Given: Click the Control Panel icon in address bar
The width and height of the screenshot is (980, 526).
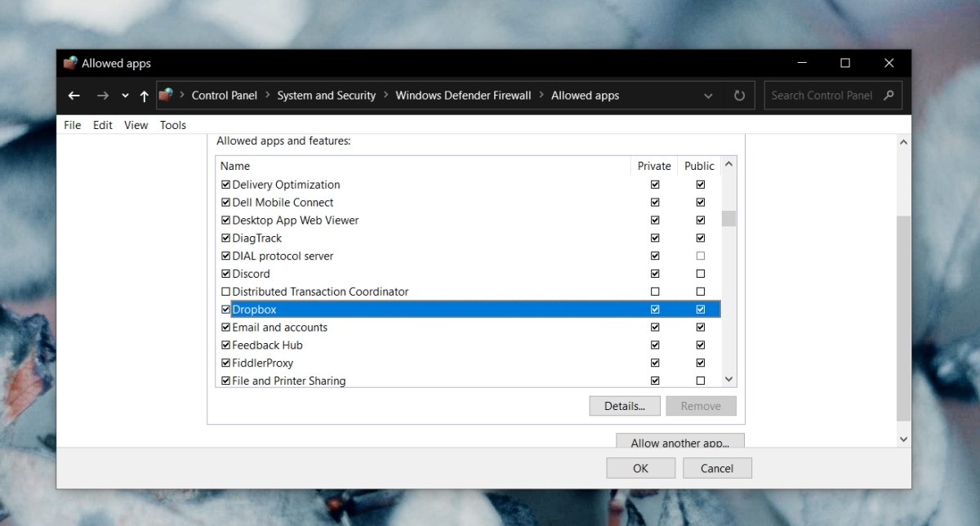Looking at the screenshot, I should 166,95.
